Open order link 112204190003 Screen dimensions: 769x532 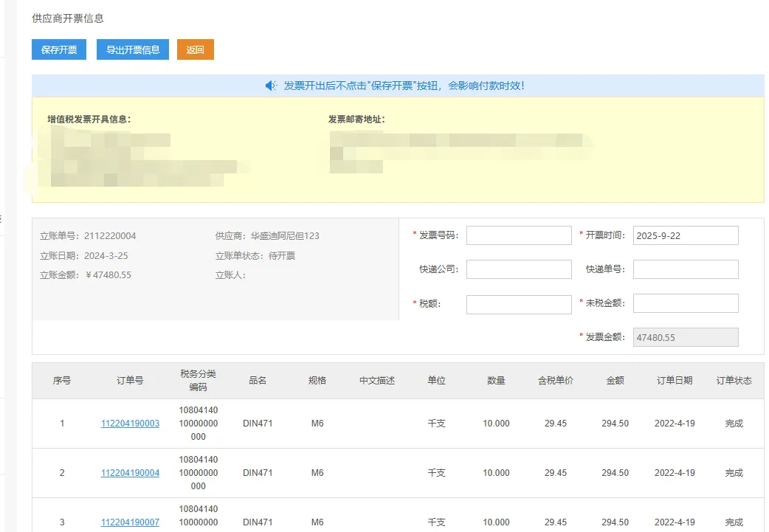pyautogui.click(x=130, y=424)
